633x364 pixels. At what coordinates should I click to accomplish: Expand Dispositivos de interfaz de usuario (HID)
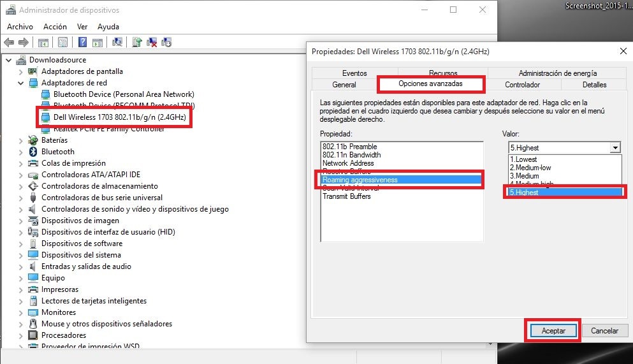[20, 233]
